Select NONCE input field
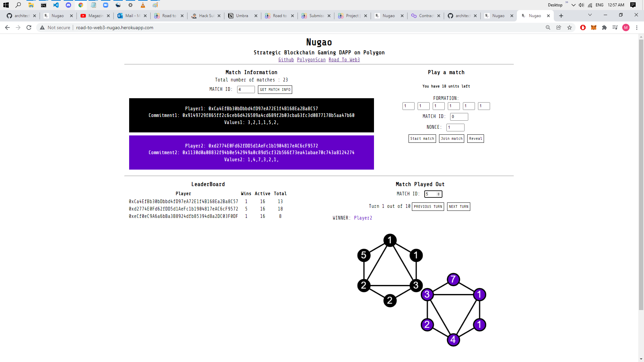Image resolution: width=644 pixels, height=362 pixels. tap(455, 127)
